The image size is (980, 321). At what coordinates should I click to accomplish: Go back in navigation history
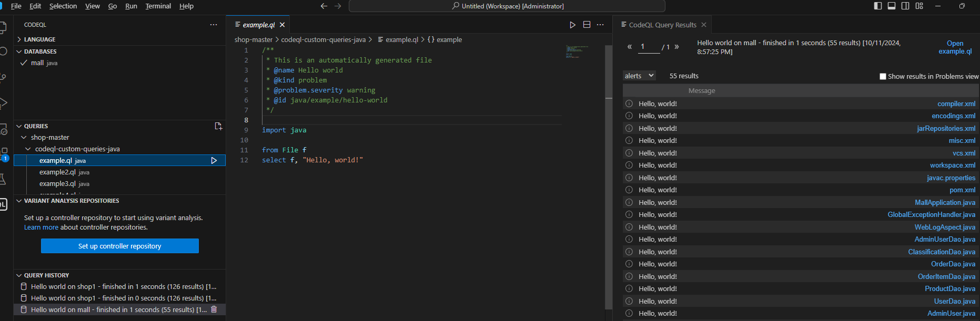(324, 6)
